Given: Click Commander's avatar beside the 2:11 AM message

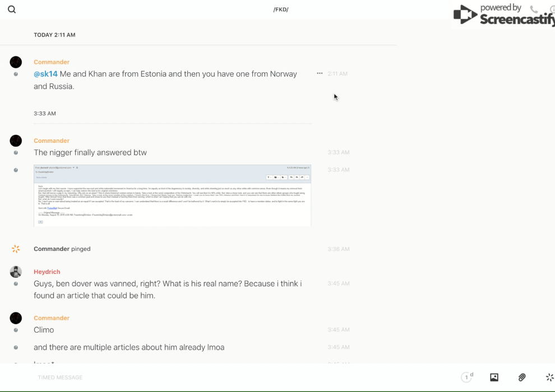Looking at the screenshot, I should coord(16,62).
